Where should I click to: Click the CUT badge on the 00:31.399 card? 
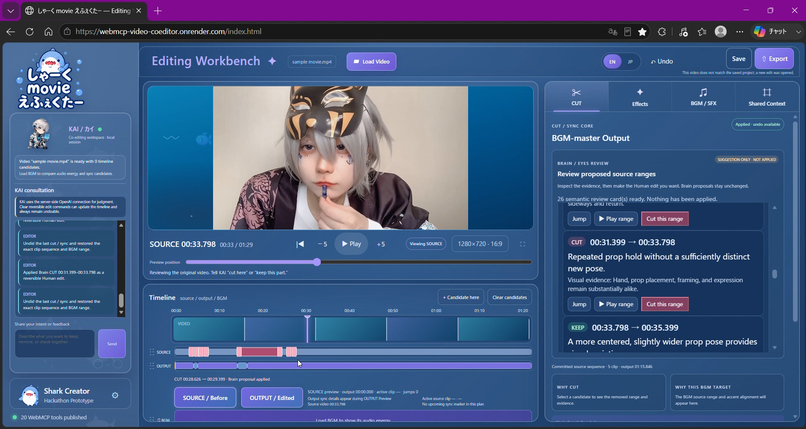[x=577, y=242]
